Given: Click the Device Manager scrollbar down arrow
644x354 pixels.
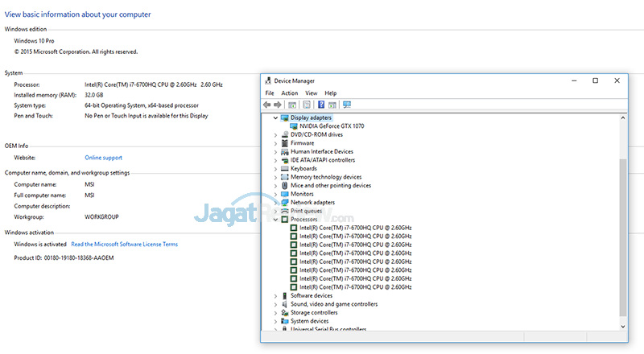Looking at the screenshot, I should tap(622, 327).
